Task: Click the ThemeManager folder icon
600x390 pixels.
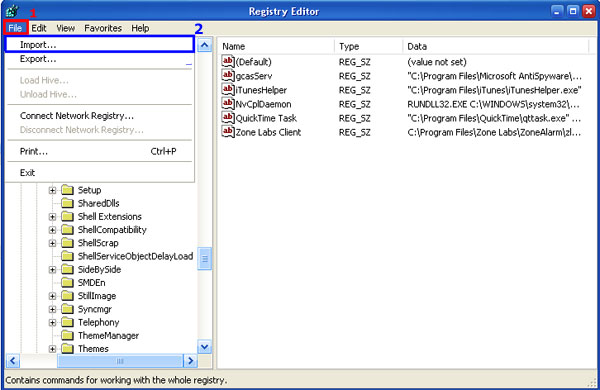Action: [67, 336]
